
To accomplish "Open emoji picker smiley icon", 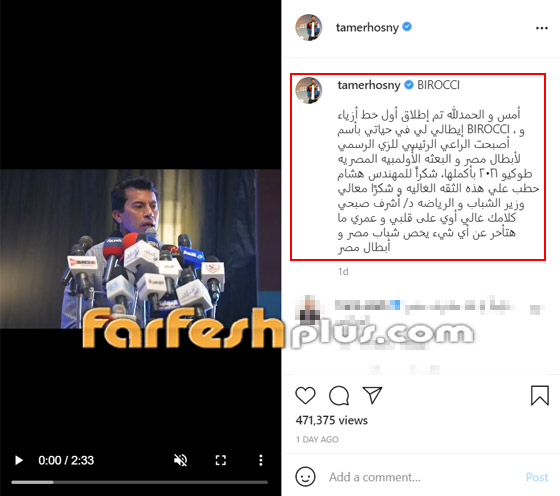I will click(x=305, y=477).
